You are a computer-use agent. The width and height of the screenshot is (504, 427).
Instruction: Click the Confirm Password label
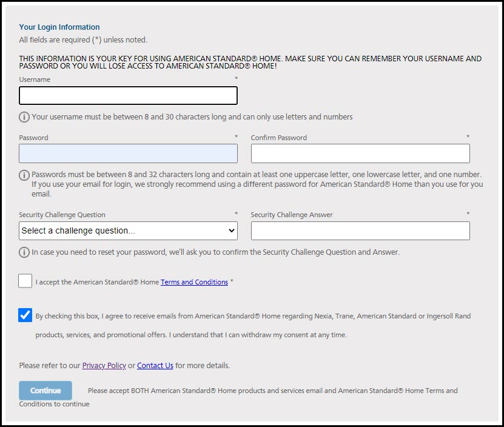tap(278, 138)
